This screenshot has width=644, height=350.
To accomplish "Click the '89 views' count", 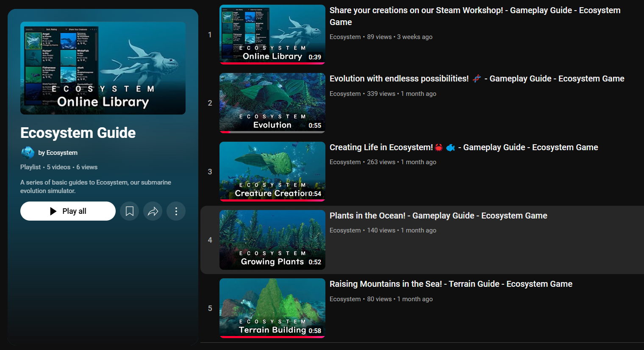I will point(380,37).
